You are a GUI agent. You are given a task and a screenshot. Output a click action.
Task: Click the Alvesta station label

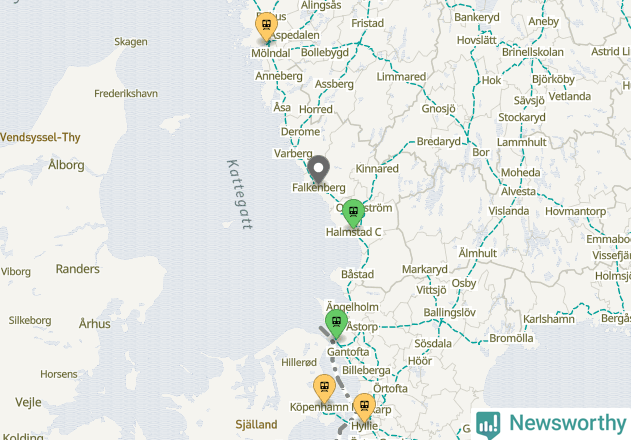518,192
